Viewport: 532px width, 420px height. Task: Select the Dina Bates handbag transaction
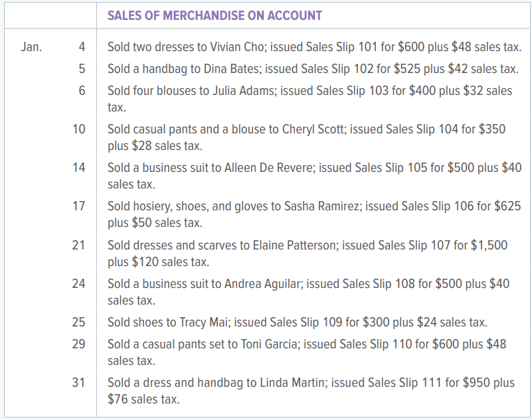point(313,69)
